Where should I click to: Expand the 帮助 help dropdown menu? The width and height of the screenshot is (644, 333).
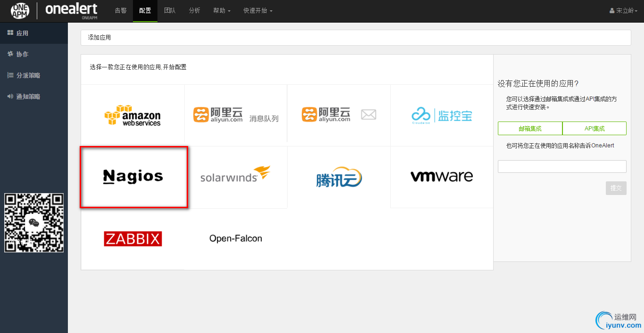(222, 10)
